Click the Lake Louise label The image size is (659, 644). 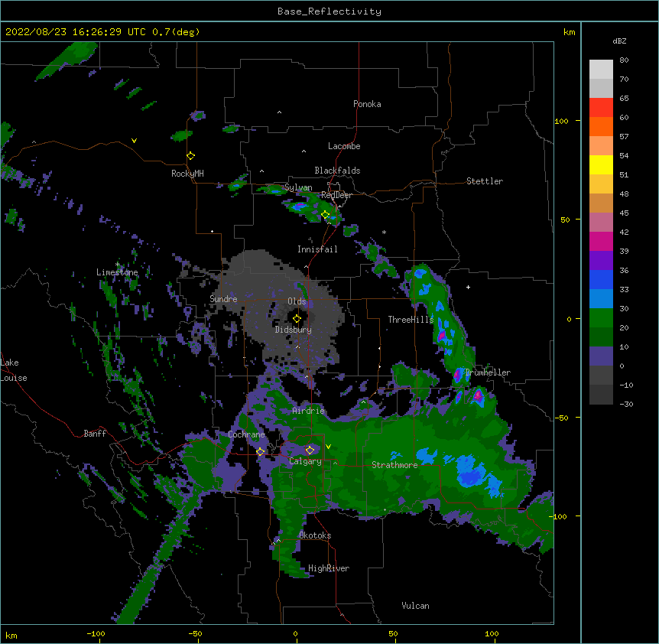pyautogui.click(x=14, y=370)
